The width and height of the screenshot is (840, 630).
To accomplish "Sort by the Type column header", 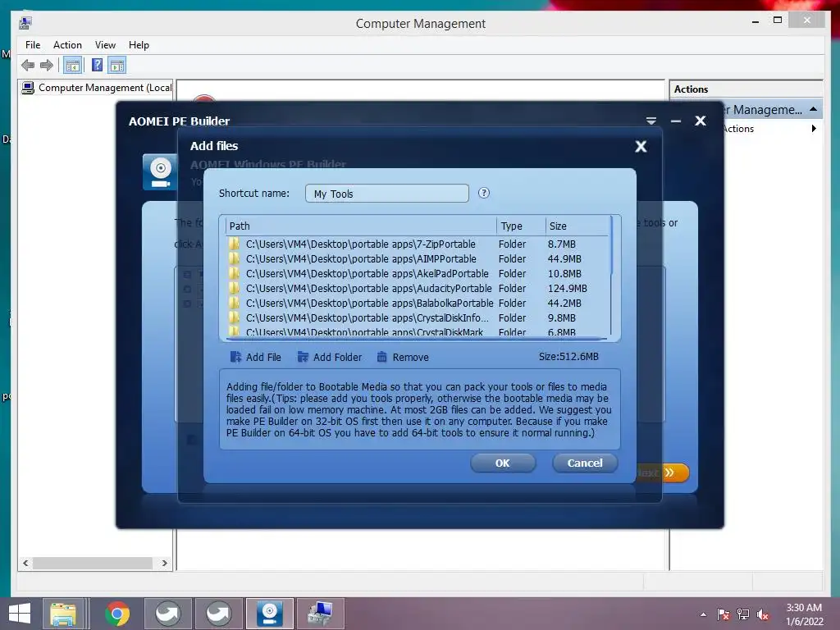I will point(521,226).
